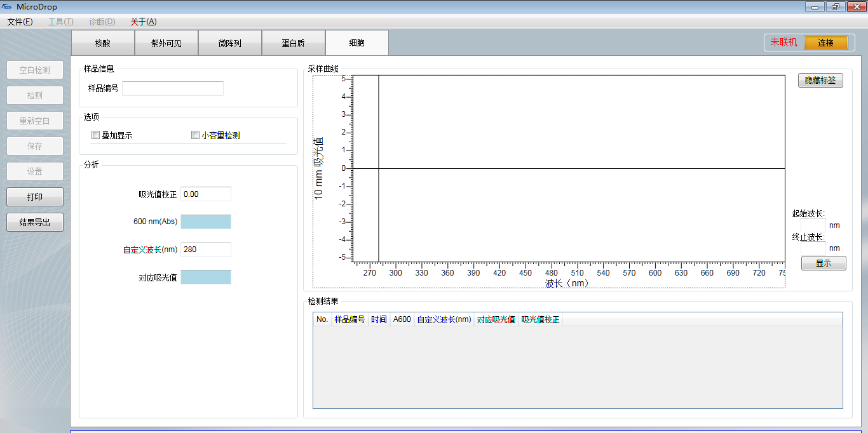Viewport: 868px width, 433px height.
Task: Switch to the 核酸 tab
Action: coord(103,43)
